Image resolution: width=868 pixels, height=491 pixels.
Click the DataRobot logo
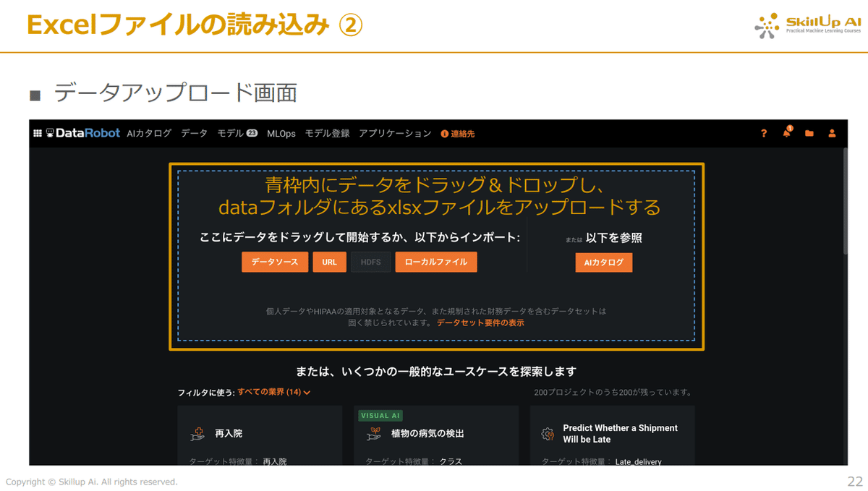click(x=82, y=133)
